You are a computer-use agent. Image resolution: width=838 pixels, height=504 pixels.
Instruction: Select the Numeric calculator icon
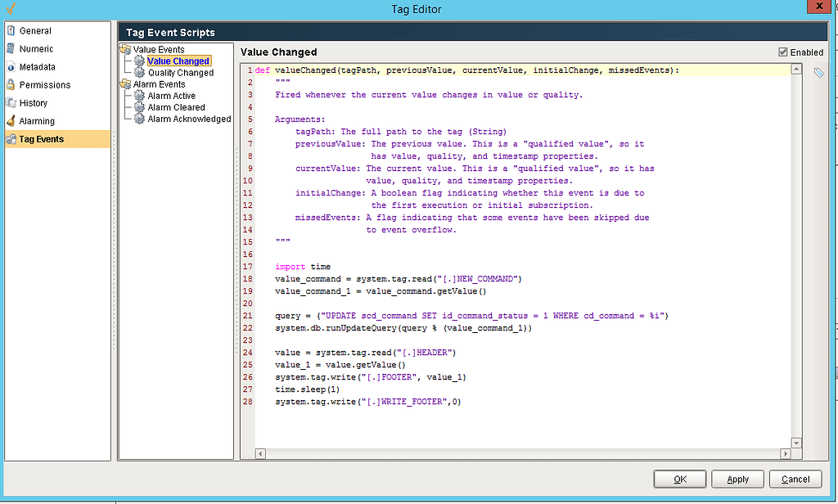tap(10, 48)
